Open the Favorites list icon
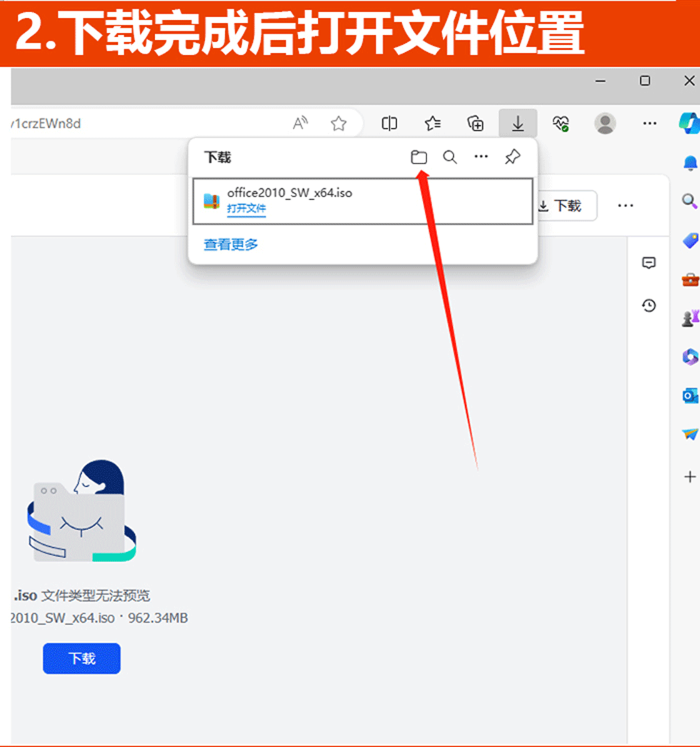 coord(432,124)
